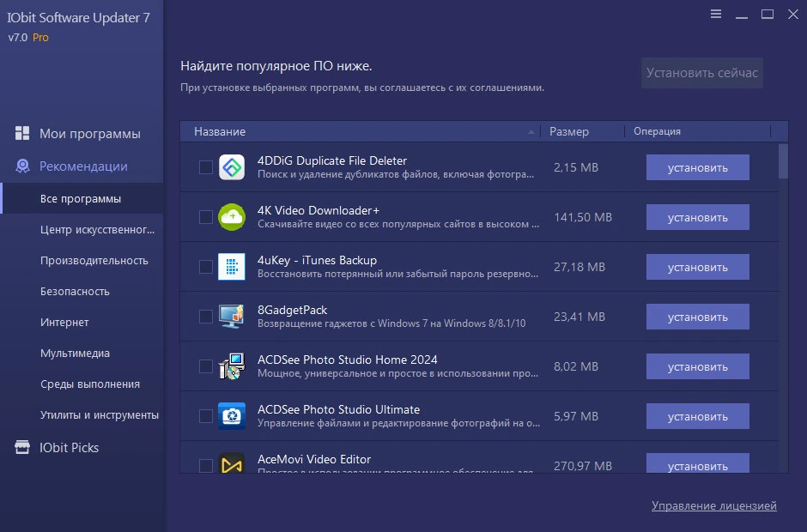Click the 8,02 MB size value
The height and width of the screenshot is (532, 807).
(x=576, y=366)
